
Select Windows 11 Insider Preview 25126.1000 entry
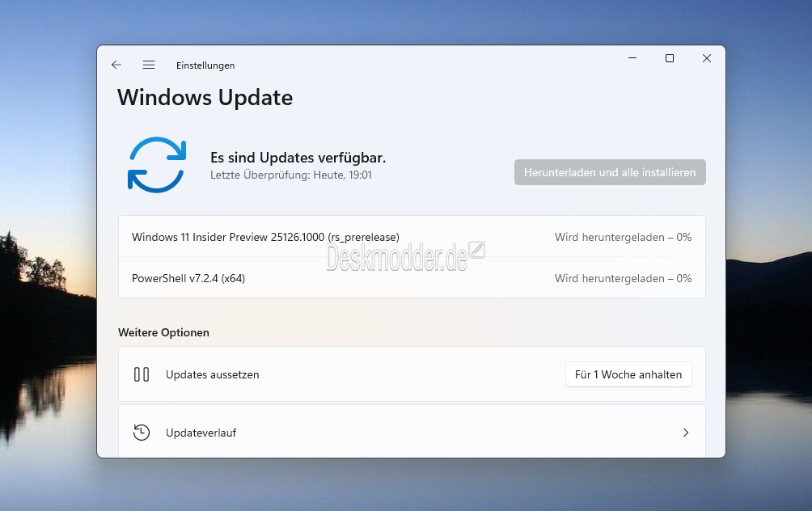(412, 237)
